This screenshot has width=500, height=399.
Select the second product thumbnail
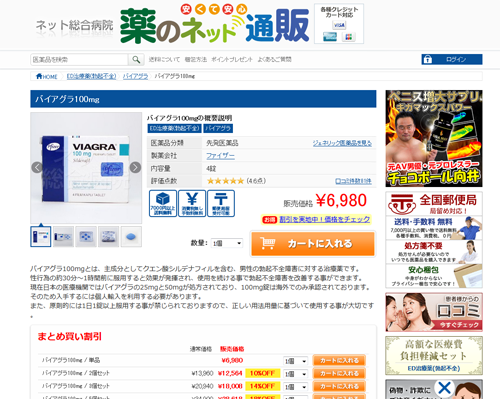pyautogui.click(x=63, y=237)
